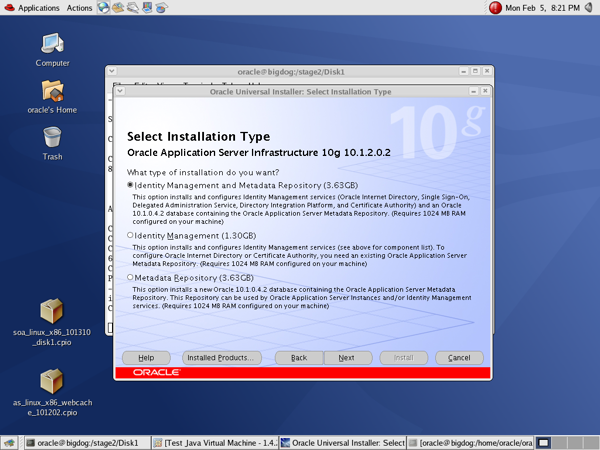The image size is (600, 450).
Task: Open installer window menu arrow
Action: 120,91
